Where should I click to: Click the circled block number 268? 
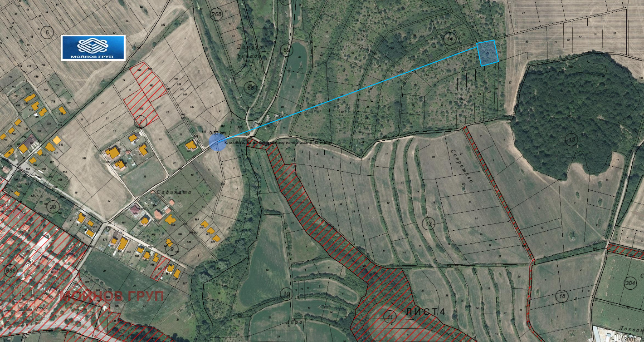(217, 15)
